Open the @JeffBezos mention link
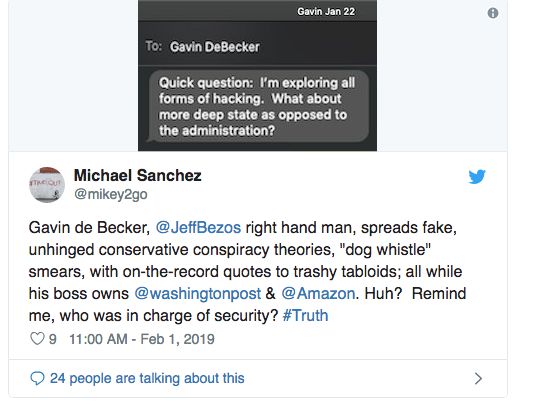534x404 pixels. coord(198,228)
